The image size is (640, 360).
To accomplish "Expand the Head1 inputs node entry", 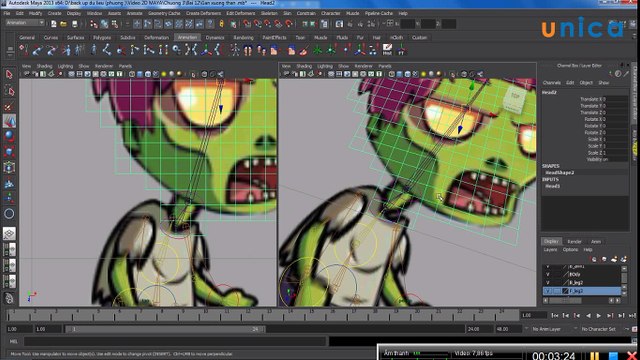I will pyautogui.click(x=553, y=186).
